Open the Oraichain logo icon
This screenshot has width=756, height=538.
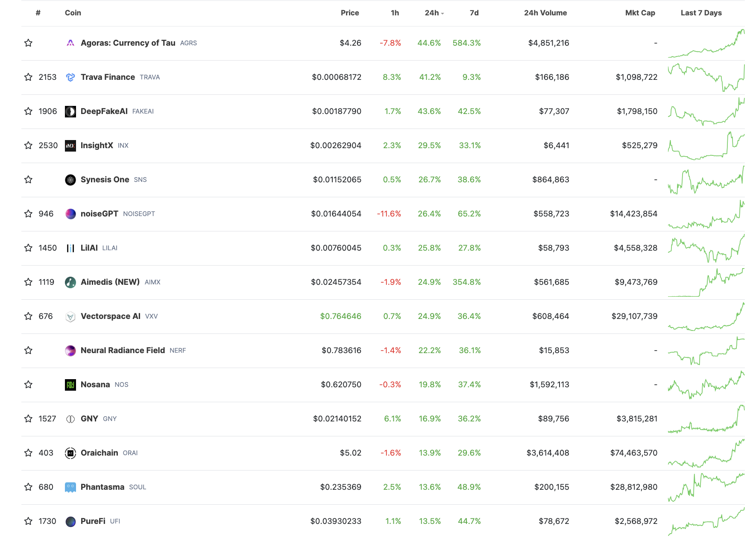coord(70,453)
